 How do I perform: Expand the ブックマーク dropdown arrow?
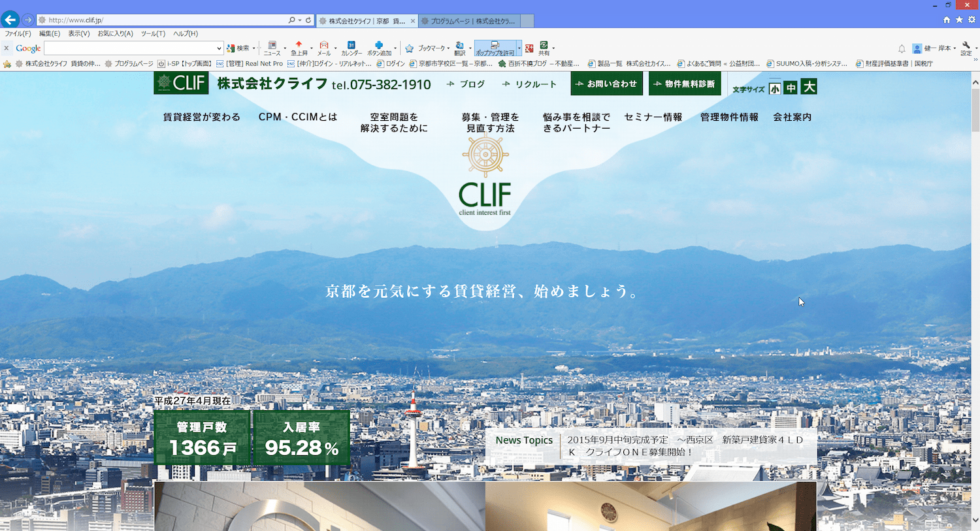click(x=448, y=48)
